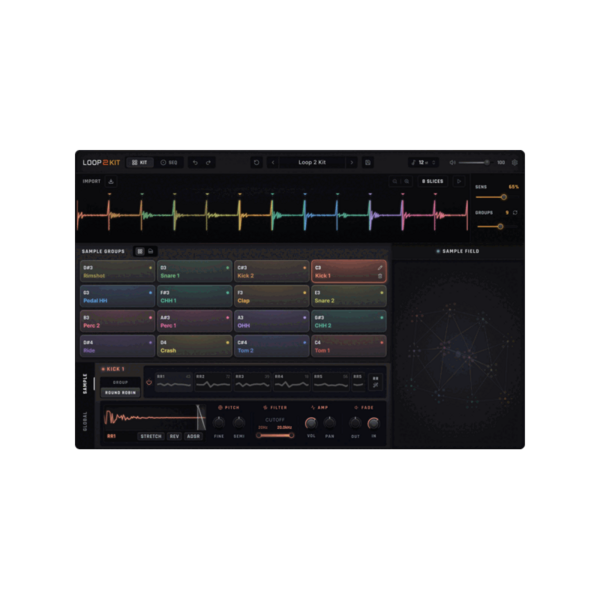Open the note pitch stepper in the header
Viewport: 600px width, 600px height.
pyautogui.click(x=423, y=163)
